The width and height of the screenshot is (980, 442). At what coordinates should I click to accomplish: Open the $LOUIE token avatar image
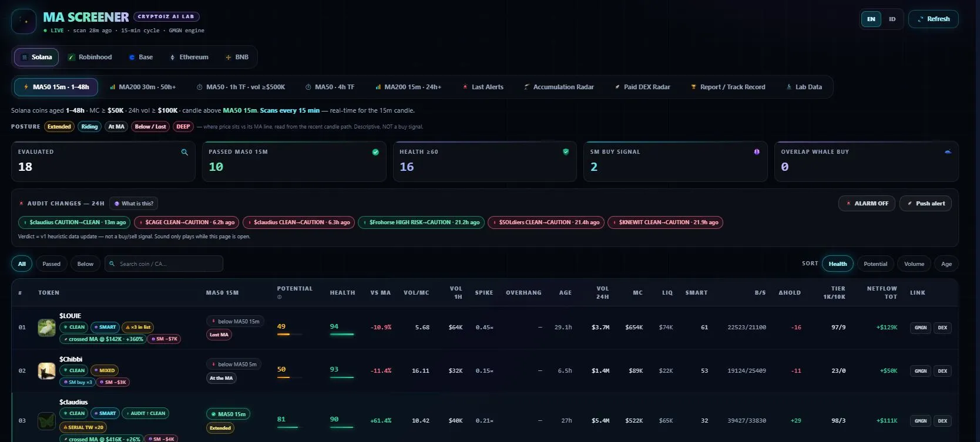(x=46, y=328)
